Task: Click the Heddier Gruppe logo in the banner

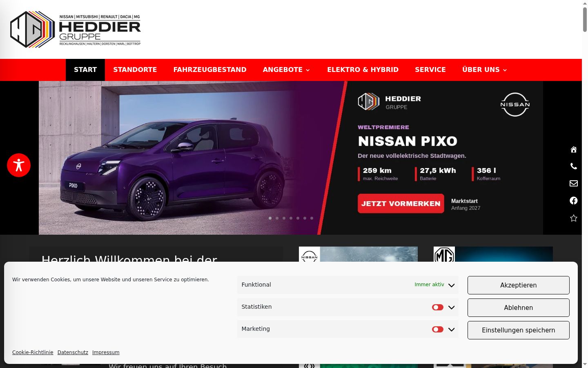Action: tap(389, 102)
